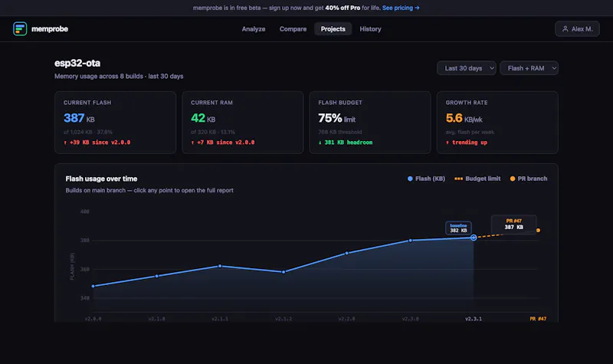Click the 381 KB headroom text

pyautogui.click(x=346, y=143)
